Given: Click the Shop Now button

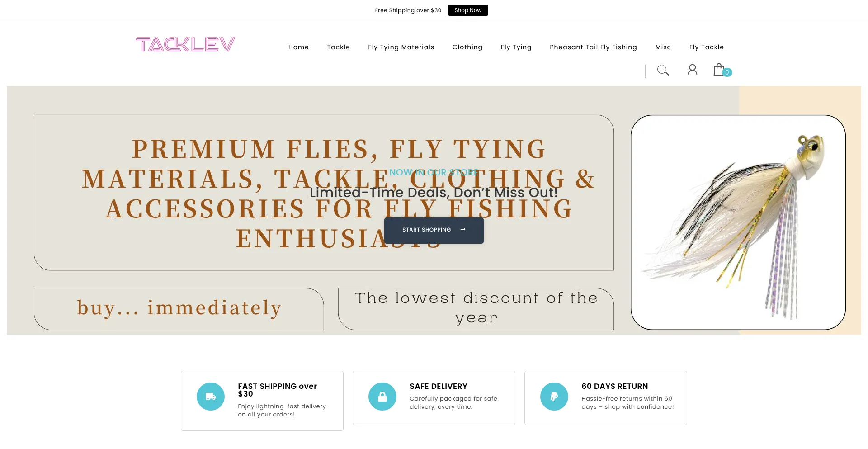Looking at the screenshot, I should click(468, 10).
